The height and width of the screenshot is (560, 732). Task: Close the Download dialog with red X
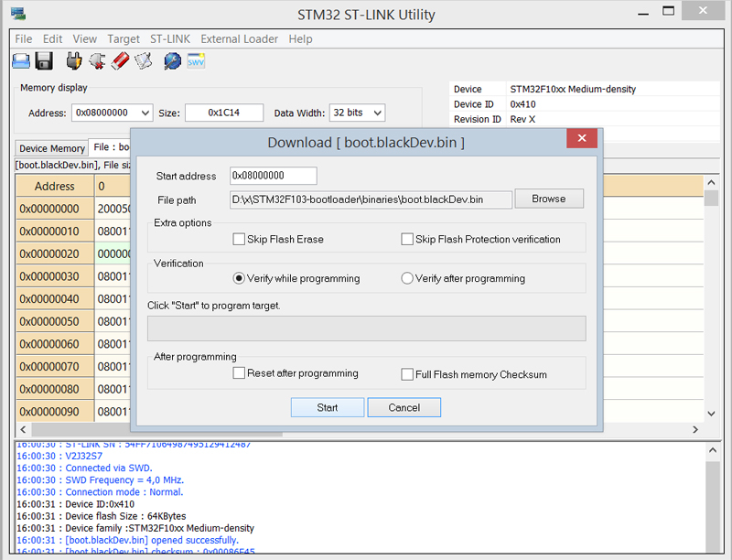(582, 138)
